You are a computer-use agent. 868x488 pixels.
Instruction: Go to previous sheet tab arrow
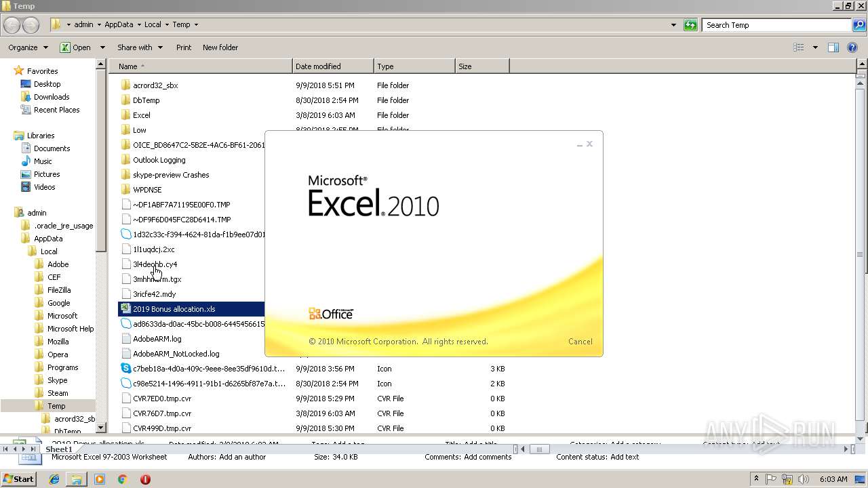(15, 449)
